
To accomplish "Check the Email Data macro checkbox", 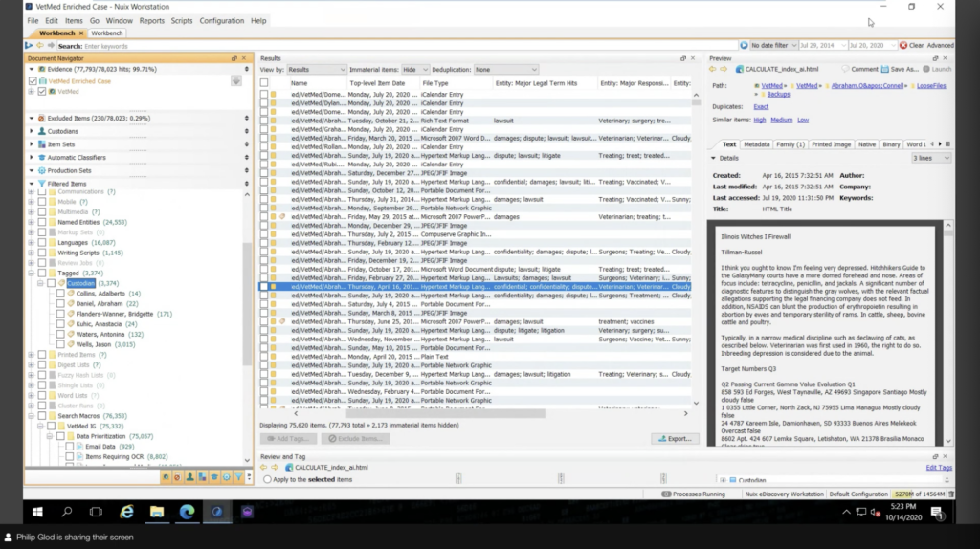I will [x=69, y=447].
